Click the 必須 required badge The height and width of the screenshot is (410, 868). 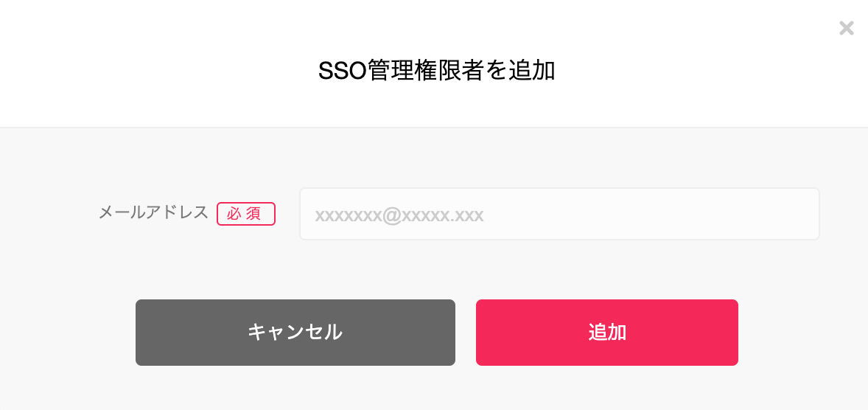coord(246,214)
